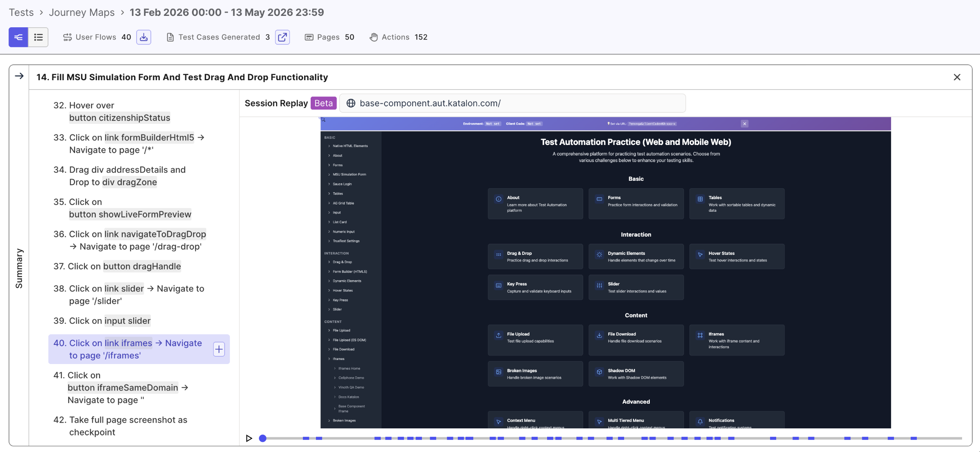Select step 42 full page screenshot checkpoint

coord(139,426)
